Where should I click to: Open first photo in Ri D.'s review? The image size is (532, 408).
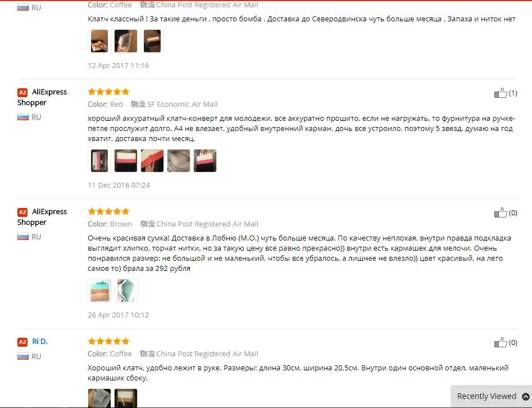point(99,398)
